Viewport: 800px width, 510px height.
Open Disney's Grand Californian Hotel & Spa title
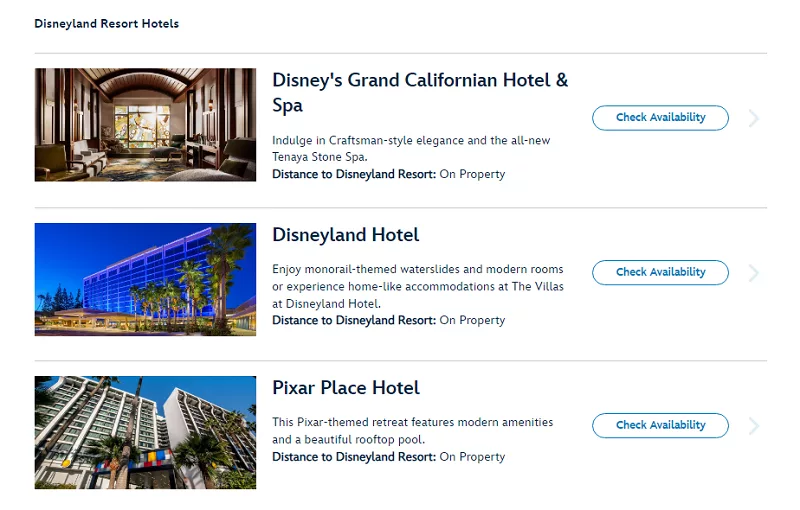point(420,92)
